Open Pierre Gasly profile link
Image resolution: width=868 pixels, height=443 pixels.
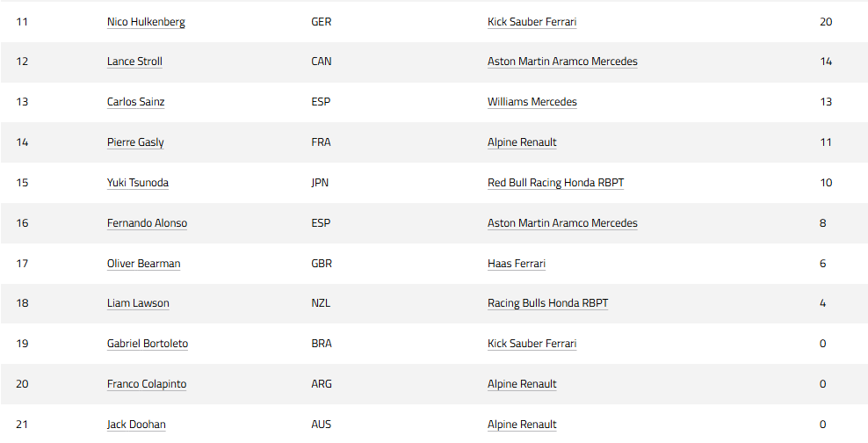click(x=135, y=142)
